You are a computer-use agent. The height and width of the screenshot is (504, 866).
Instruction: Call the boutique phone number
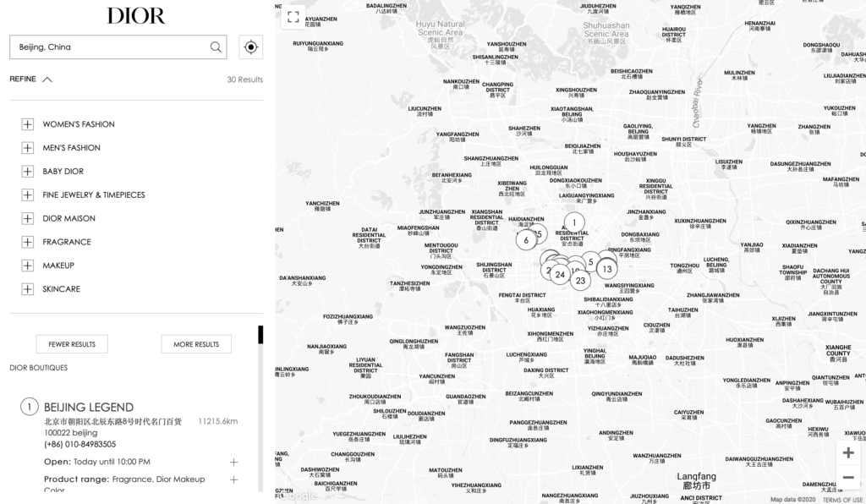point(80,444)
